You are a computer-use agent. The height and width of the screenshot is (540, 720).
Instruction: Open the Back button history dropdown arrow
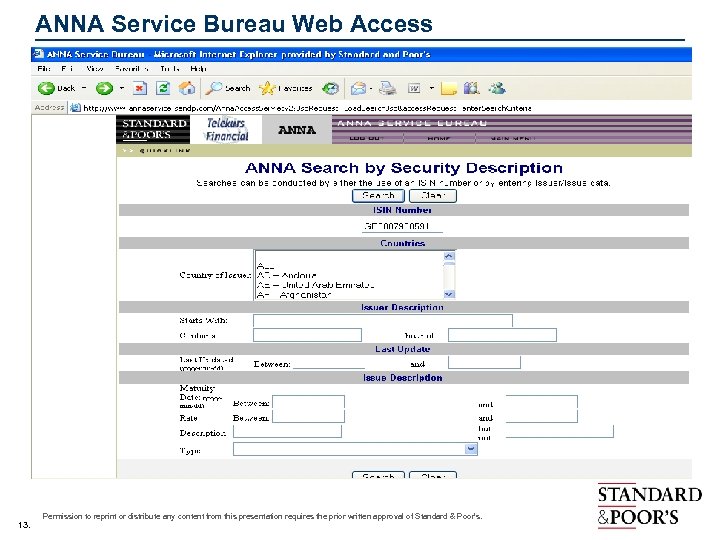click(x=84, y=88)
